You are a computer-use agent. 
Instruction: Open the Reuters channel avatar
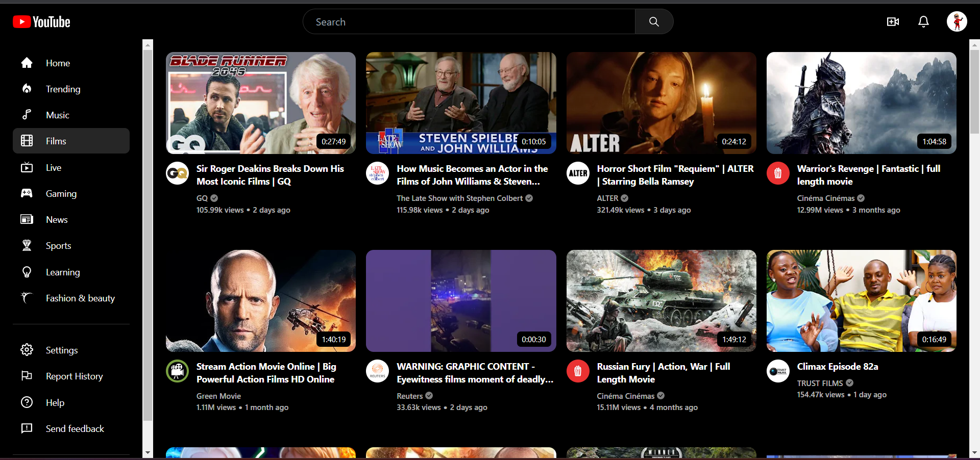pos(378,371)
